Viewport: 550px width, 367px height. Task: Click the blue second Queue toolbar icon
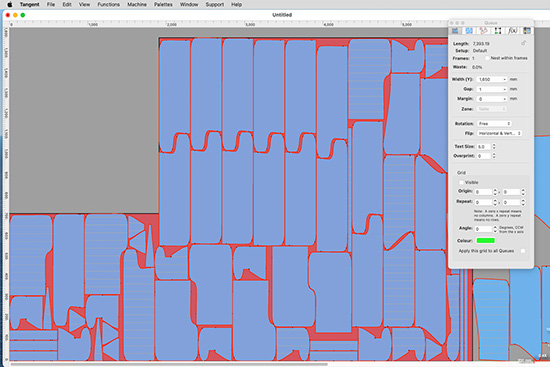pos(469,31)
